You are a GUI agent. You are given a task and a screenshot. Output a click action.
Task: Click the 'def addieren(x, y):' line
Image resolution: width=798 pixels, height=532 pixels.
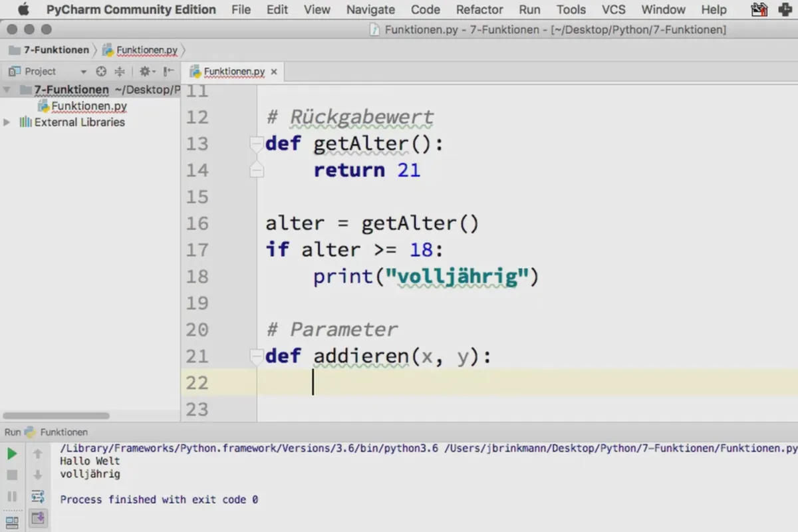[x=378, y=356]
